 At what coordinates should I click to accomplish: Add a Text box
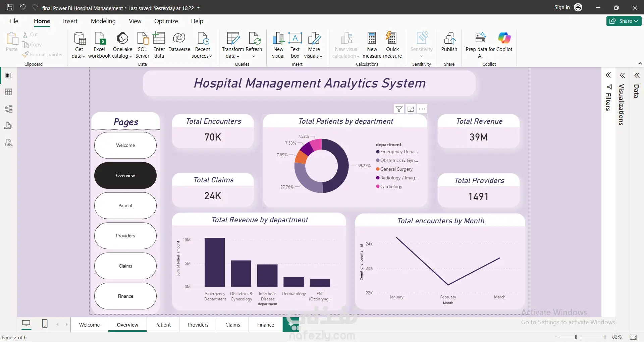(x=295, y=45)
